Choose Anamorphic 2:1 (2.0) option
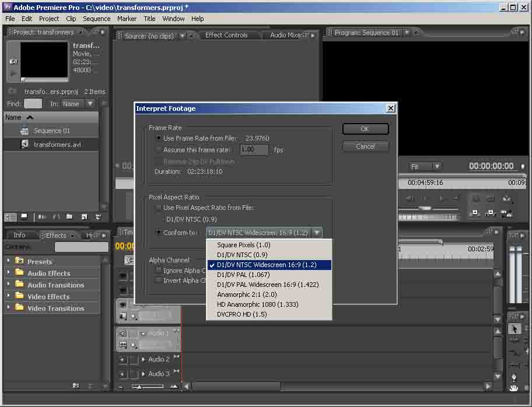532x407 pixels. [269, 294]
